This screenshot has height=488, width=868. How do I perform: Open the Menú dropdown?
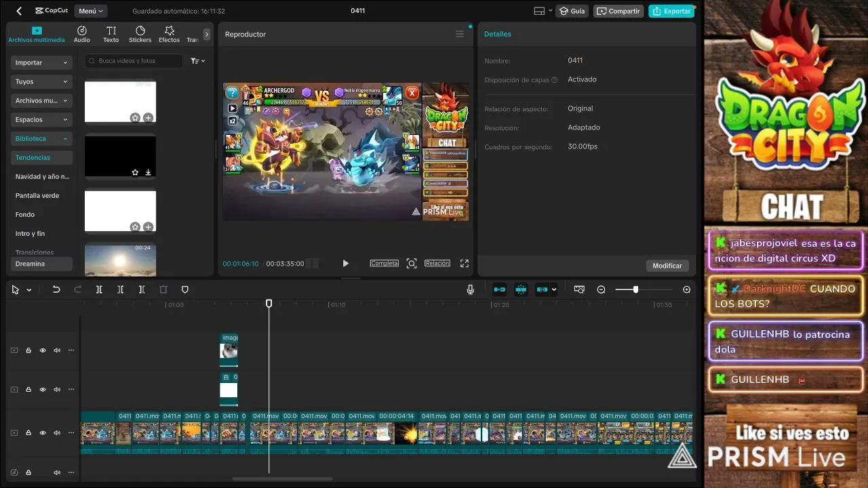91,11
